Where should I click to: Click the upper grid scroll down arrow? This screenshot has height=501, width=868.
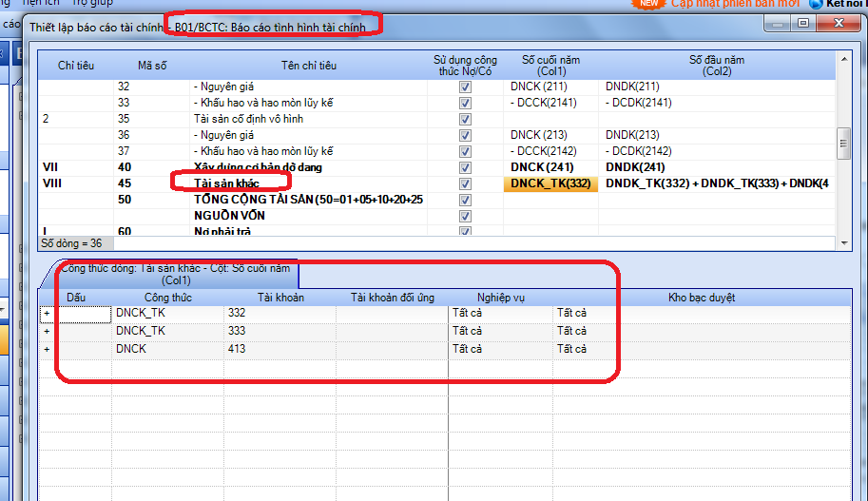pos(844,243)
